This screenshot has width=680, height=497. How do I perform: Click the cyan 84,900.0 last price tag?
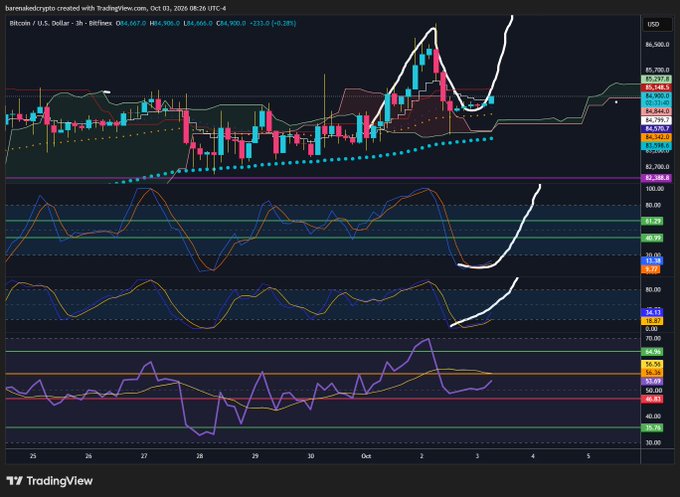coord(657,95)
